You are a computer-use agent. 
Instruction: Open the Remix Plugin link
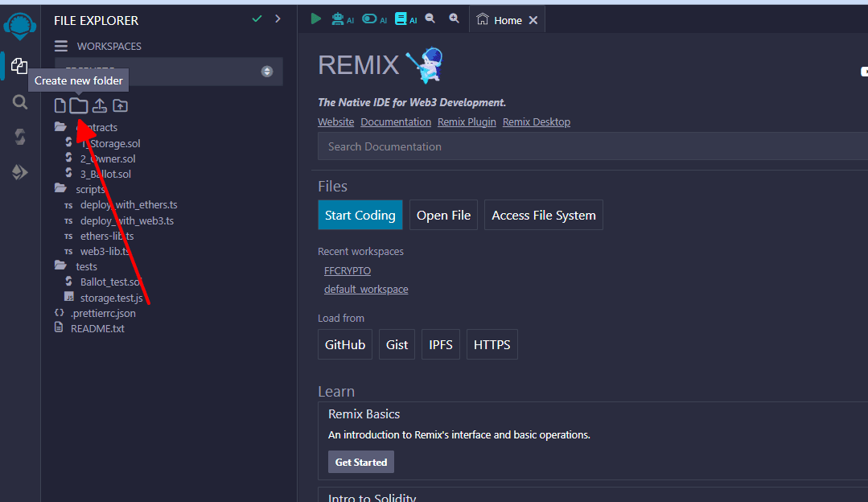point(467,121)
